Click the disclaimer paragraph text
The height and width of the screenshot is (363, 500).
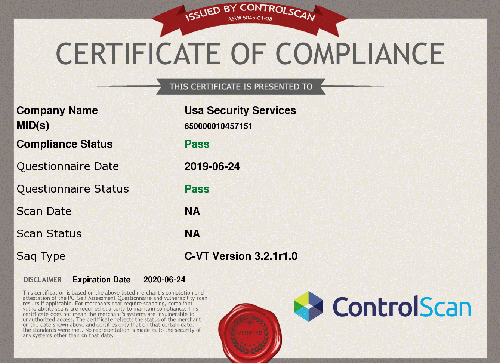(x=115, y=314)
